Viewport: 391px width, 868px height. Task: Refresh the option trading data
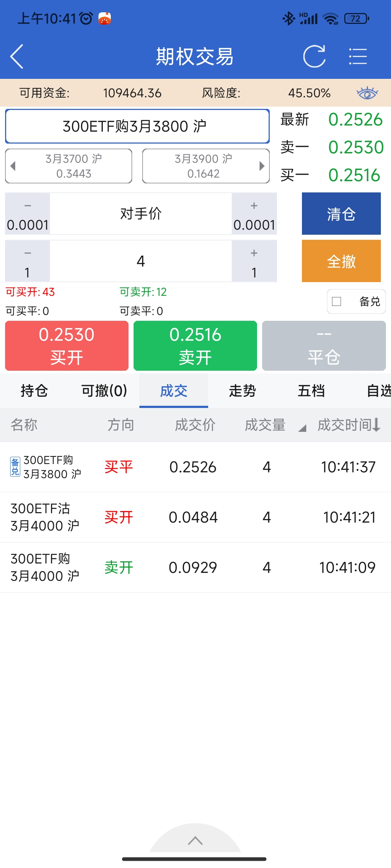tap(314, 56)
